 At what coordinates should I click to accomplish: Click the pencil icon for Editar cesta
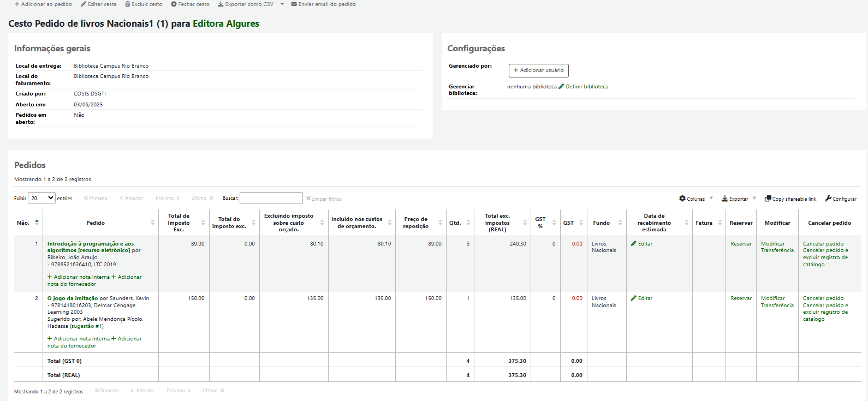[x=84, y=4]
